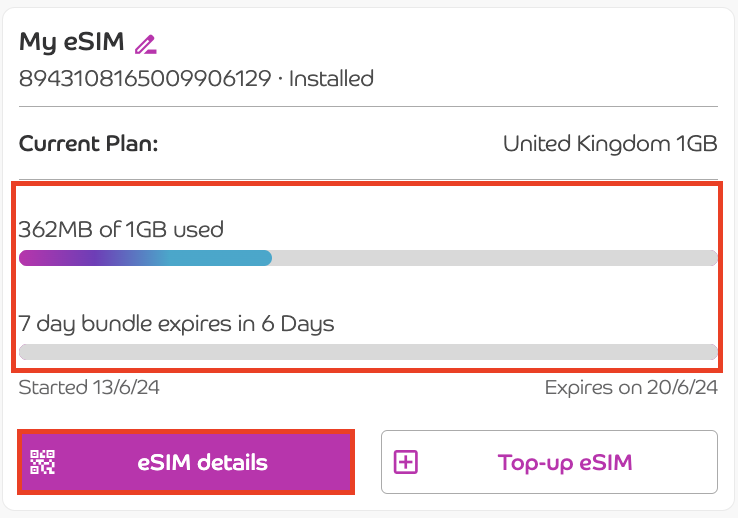Click the bundle expiry progress bar

(x=368, y=352)
